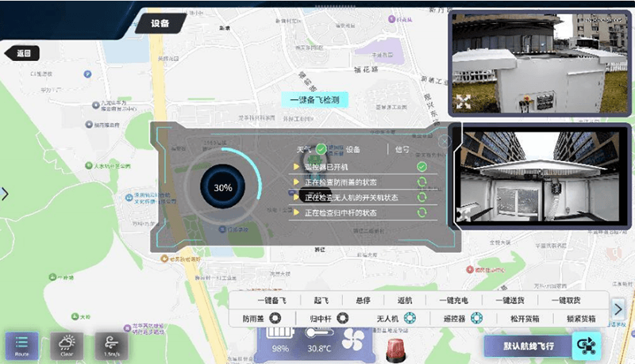The height and width of the screenshot is (364, 635).
Task: Click the 松开货箱 button
Action: (x=525, y=319)
